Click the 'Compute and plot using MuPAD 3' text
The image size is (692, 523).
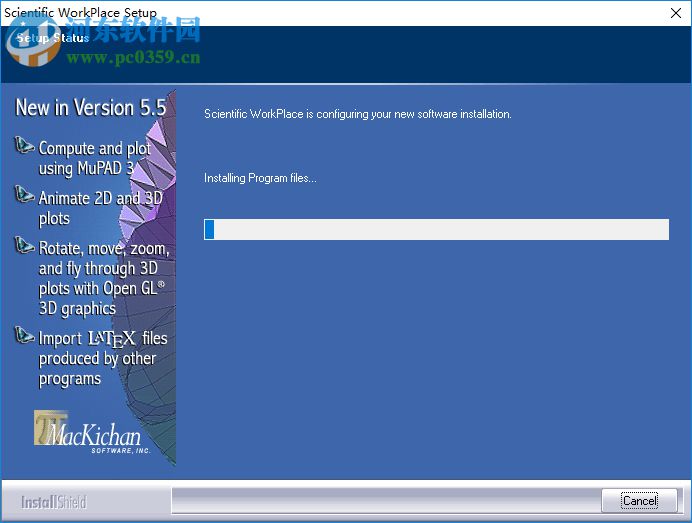pos(94,158)
